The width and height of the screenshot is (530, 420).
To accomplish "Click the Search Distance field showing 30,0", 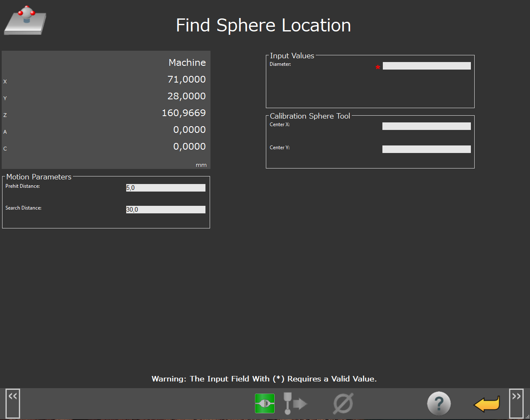I will click(166, 210).
